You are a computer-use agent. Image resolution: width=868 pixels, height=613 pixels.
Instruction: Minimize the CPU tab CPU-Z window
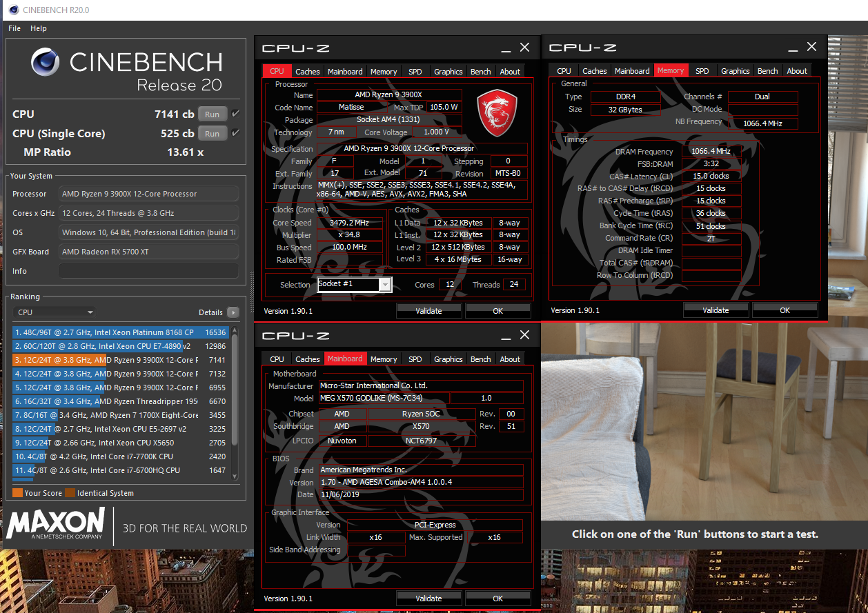[x=506, y=50]
